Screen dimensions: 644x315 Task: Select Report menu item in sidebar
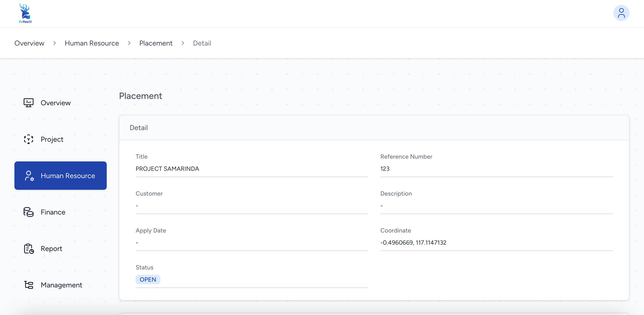51,248
